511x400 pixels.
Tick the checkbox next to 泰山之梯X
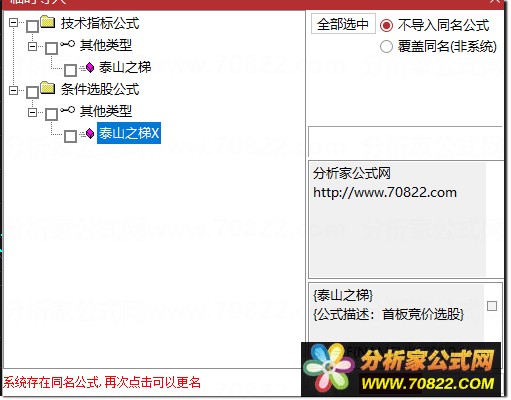click(x=70, y=136)
